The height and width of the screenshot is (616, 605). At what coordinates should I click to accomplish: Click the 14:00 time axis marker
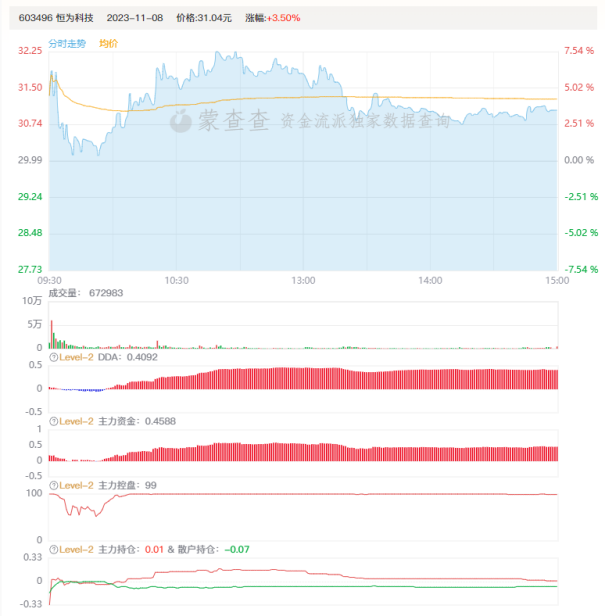tap(430, 280)
